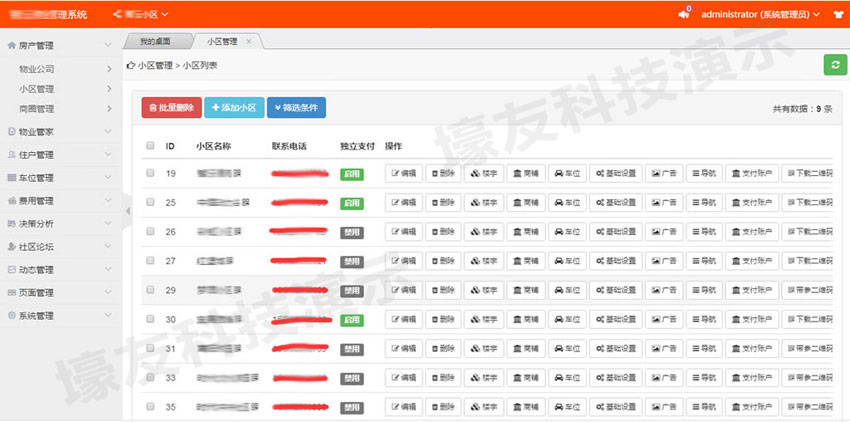Click 编辑 in the ID 30 row
The height and width of the screenshot is (422, 850).
(404, 319)
